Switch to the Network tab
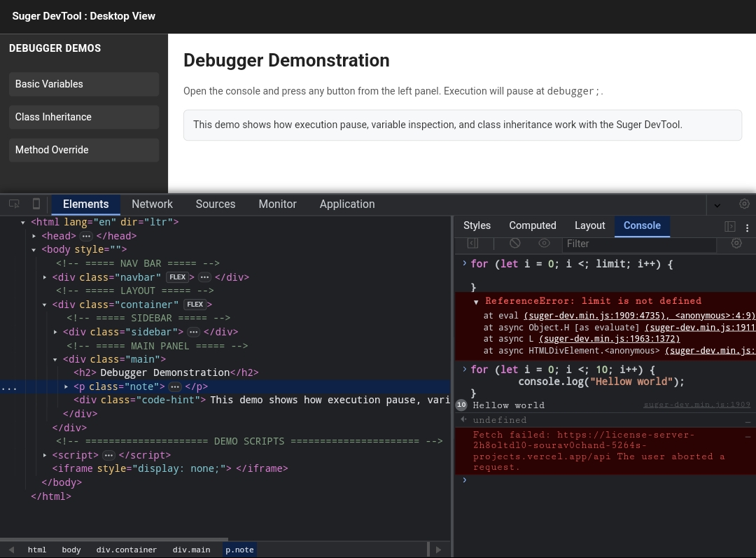756x558 pixels. (x=153, y=204)
